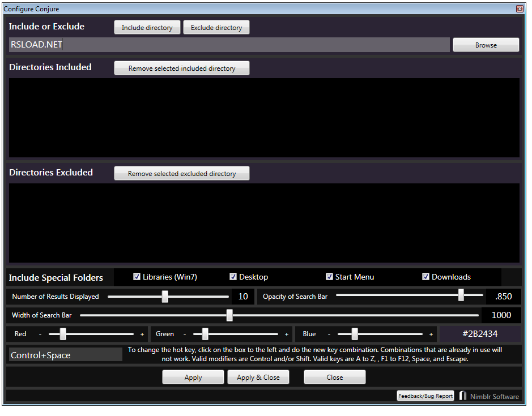This screenshot has width=532, height=416.
Task: Click the Control+Space hot key box
Action: pyautogui.click(x=66, y=355)
